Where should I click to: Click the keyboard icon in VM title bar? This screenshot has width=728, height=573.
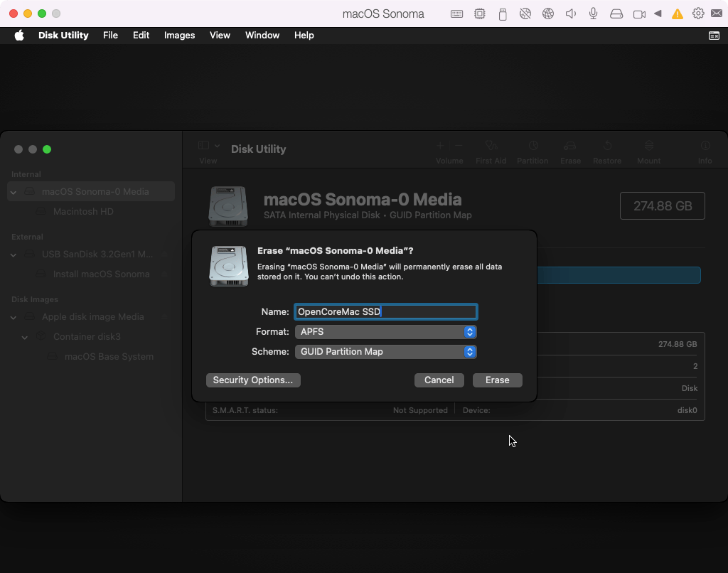[457, 14]
